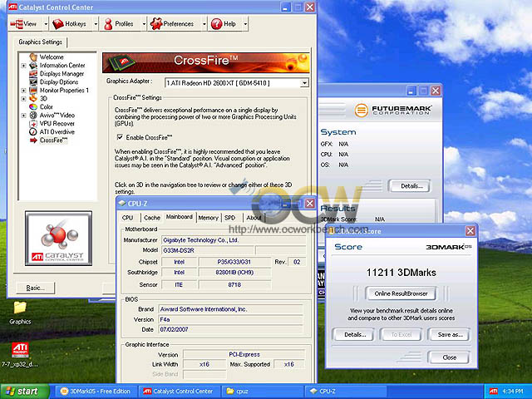Click the Preferences gear icon

tap(156, 24)
